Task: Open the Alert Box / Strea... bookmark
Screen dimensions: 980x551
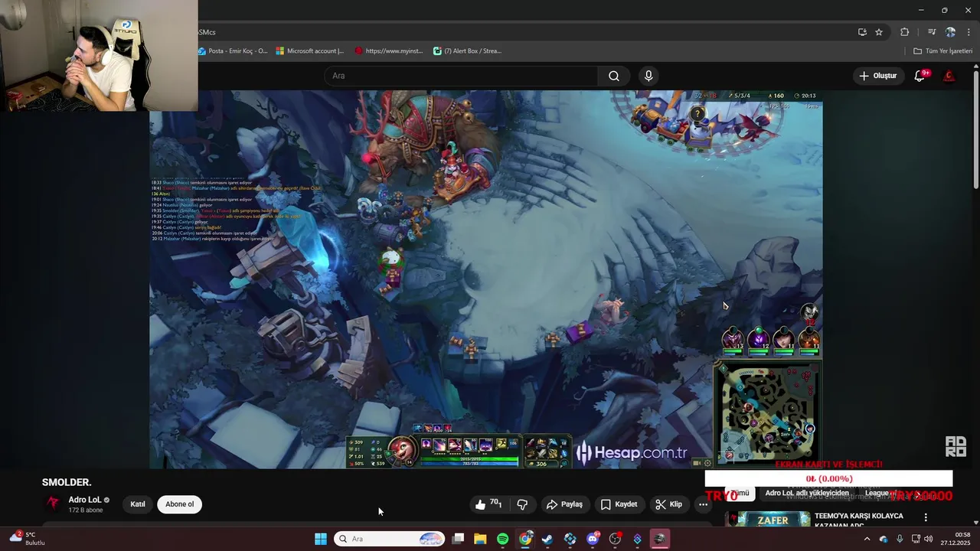Action: point(468,51)
